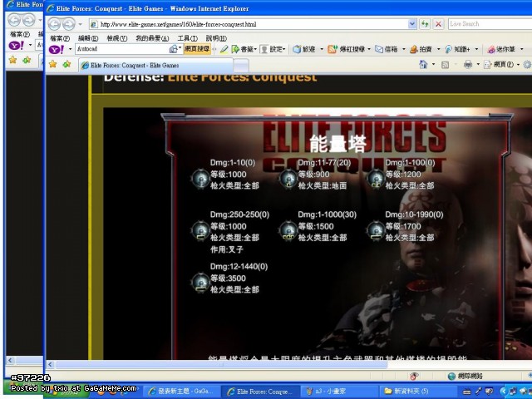Open the 工具(T) menu
Image resolution: width=532 pixels, height=399 pixels.
click(x=187, y=38)
